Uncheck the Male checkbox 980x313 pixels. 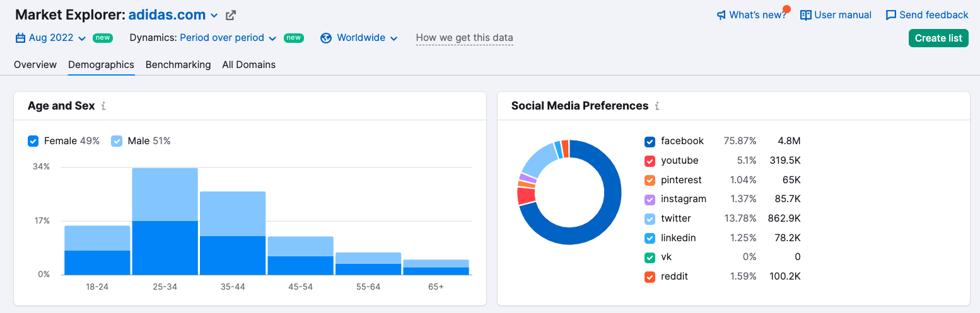(117, 141)
